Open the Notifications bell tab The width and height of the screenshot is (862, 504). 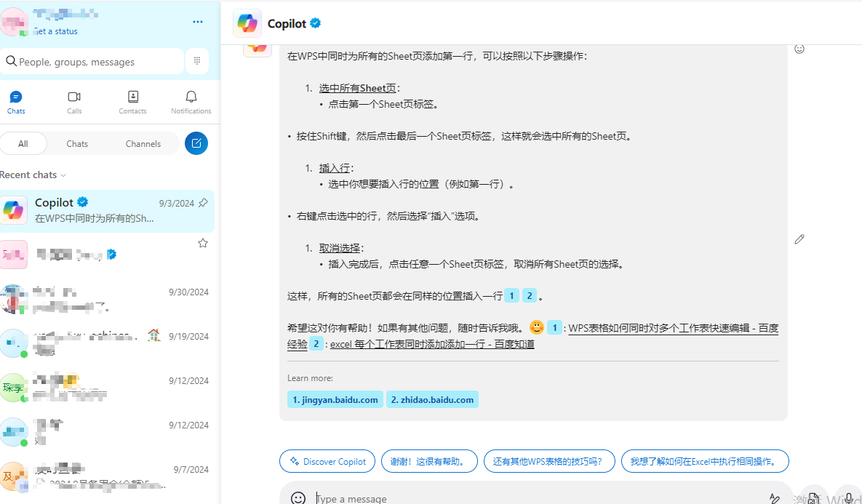point(191,103)
